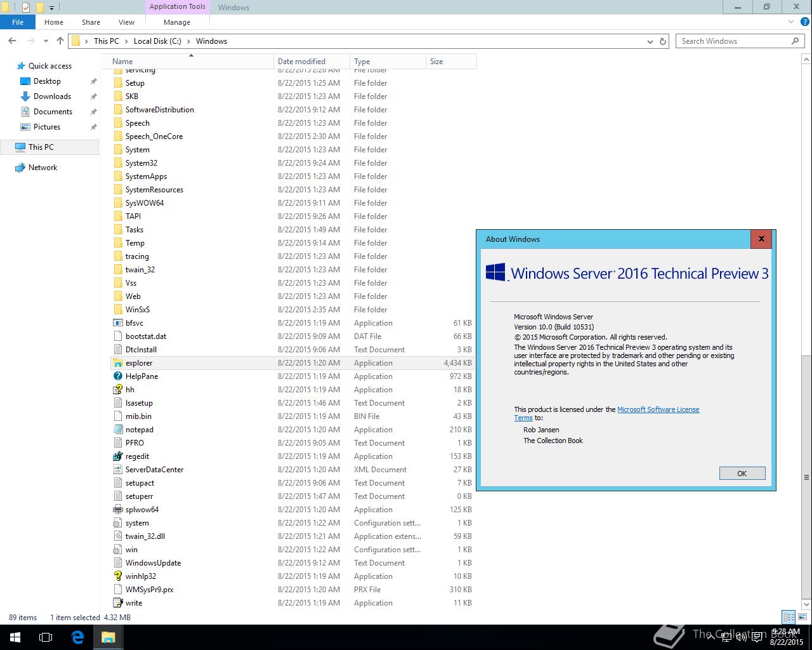The image size is (812, 650).
Task: Select the write application icon
Action: click(117, 603)
